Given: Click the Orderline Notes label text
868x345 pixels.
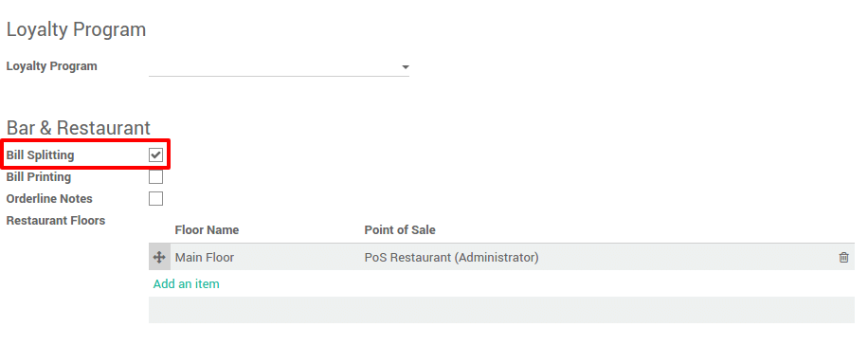Looking at the screenshot, I should (49, 198).
